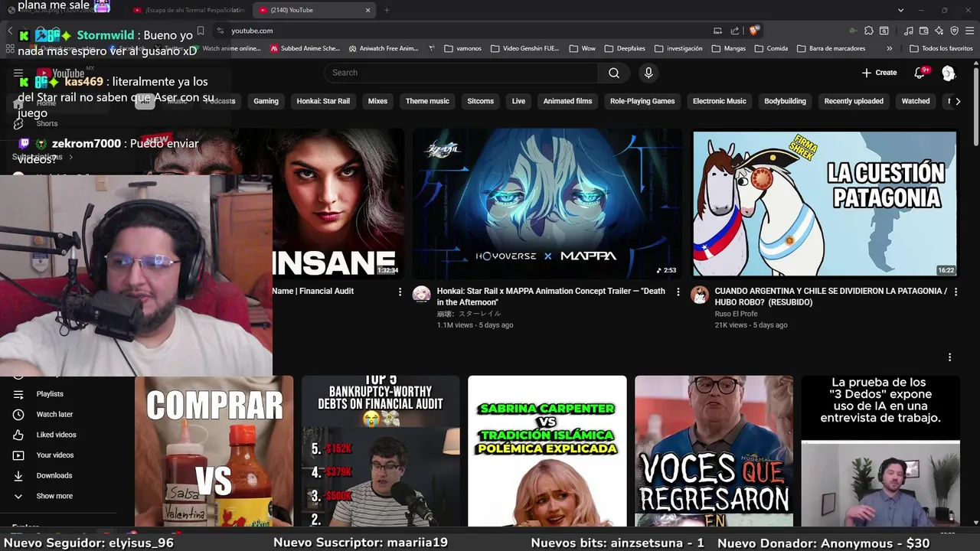
Task: Open options menu for Honkai MAPPA video
Action: [678, 292]
